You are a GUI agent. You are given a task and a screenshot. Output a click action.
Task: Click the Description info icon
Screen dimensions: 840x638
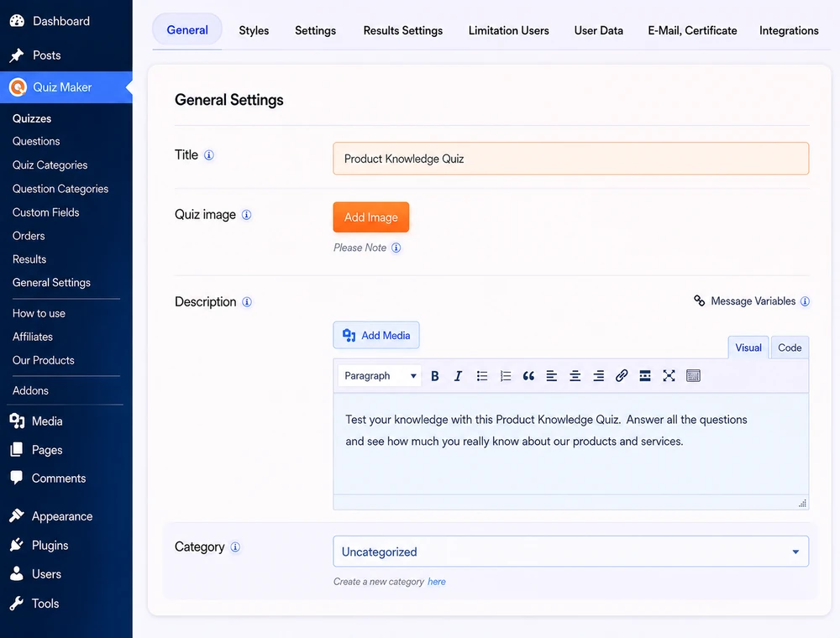tap(247, 302)
